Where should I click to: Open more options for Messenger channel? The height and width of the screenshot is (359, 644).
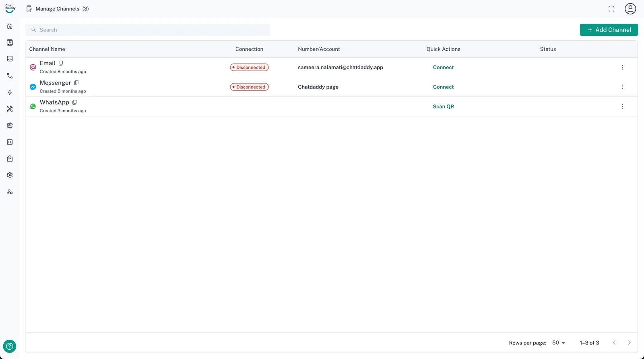click(622, 87)
